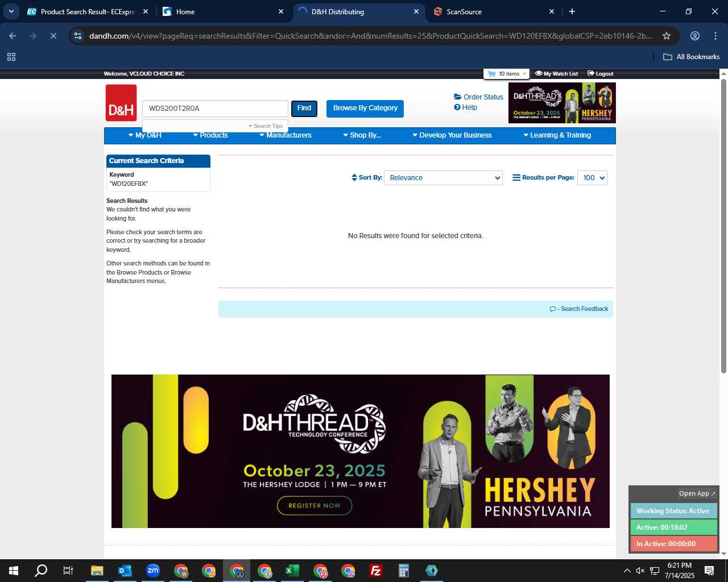This screenshot has height=582, width=728.
Task: Open the Sort By Relevance dropdown
Action: 443,178
